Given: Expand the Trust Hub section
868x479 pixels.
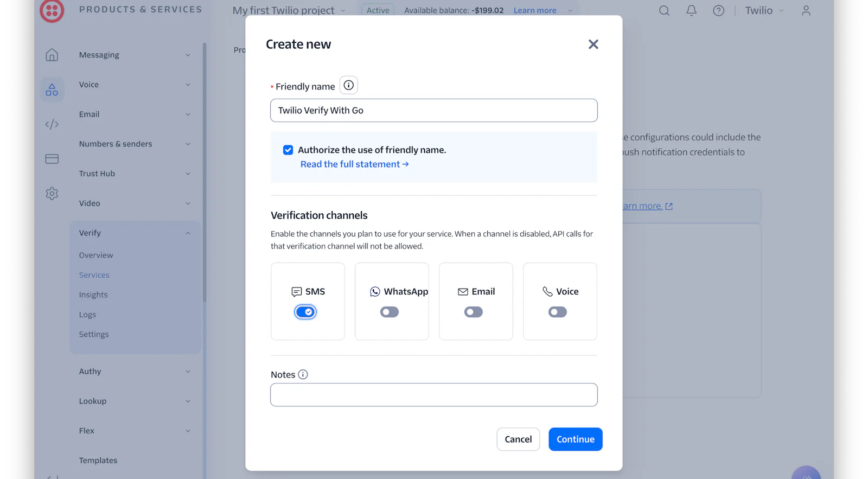Looking at the screenshot, I should click(135, 174).
